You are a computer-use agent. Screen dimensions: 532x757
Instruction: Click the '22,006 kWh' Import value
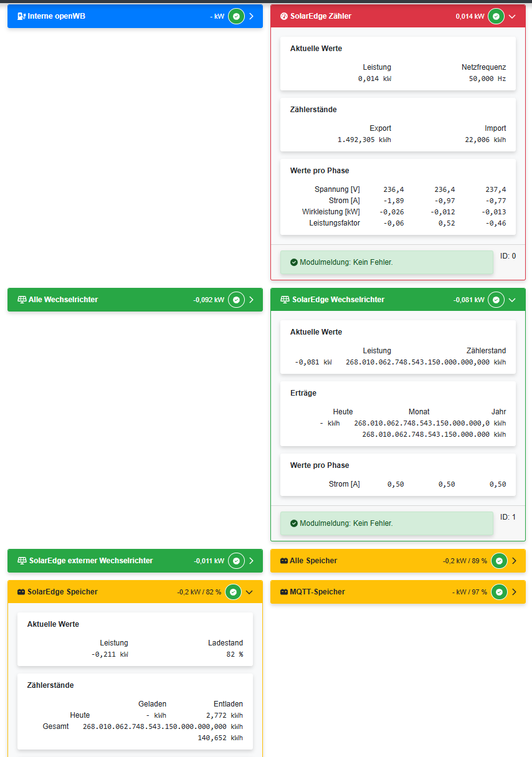coord(486,140)
